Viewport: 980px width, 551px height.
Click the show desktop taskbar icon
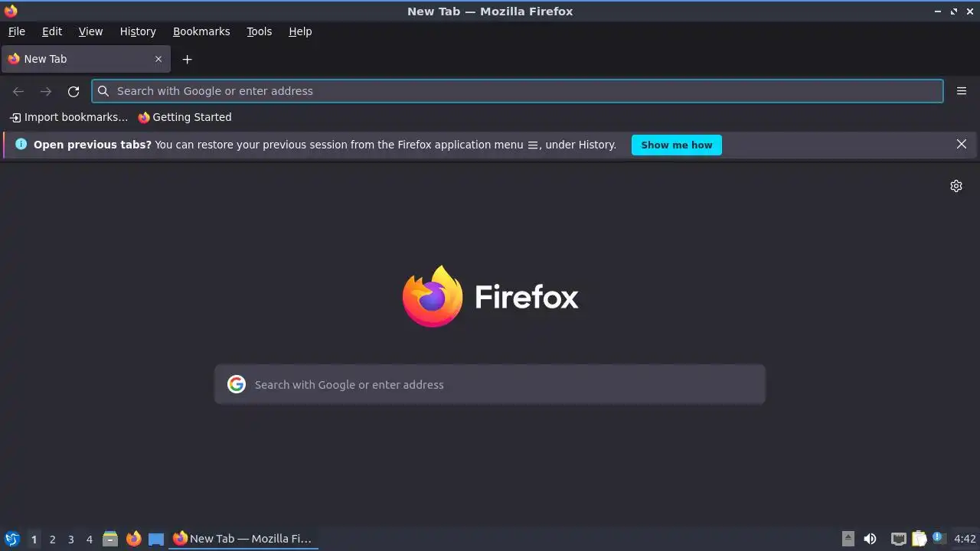click(156, 539)
